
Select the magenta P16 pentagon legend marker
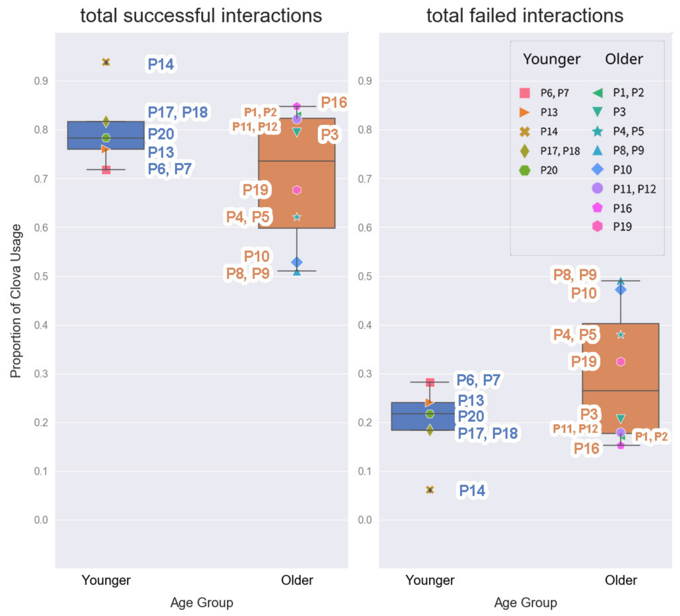(x=597, y=208)
